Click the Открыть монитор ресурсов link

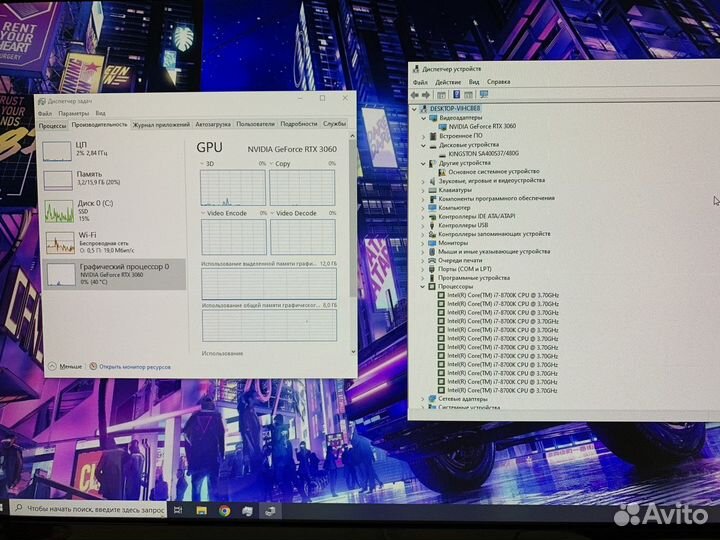[x=135, y=367]
